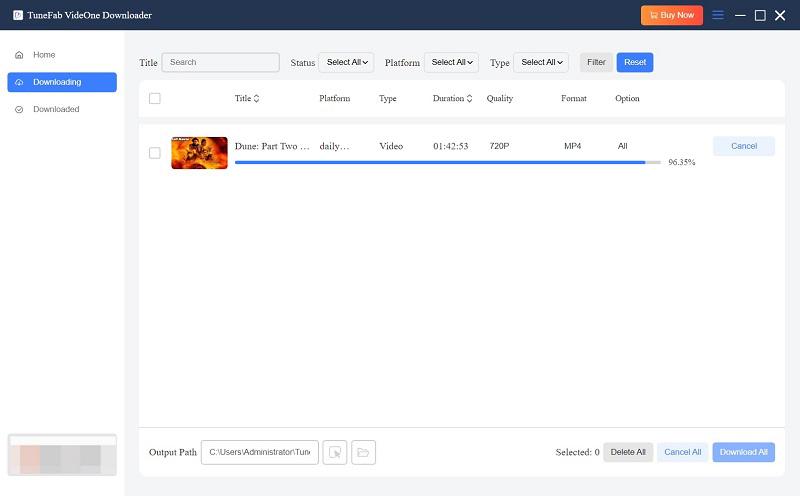Viewport: 800px width, 496px height.
Task: Click the 01:42:53 duration value
Action: click(451, 146)
